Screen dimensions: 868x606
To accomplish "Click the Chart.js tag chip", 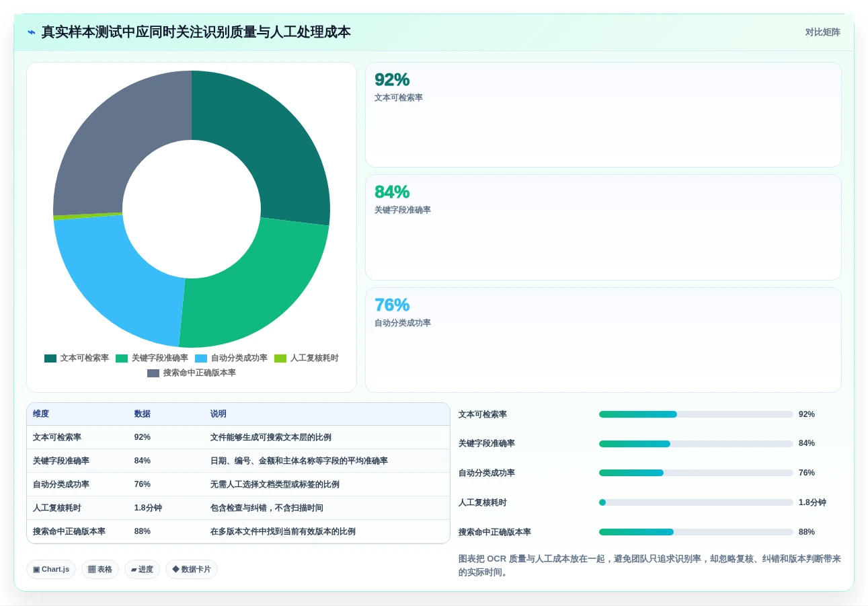I will [x=51, y=570].
